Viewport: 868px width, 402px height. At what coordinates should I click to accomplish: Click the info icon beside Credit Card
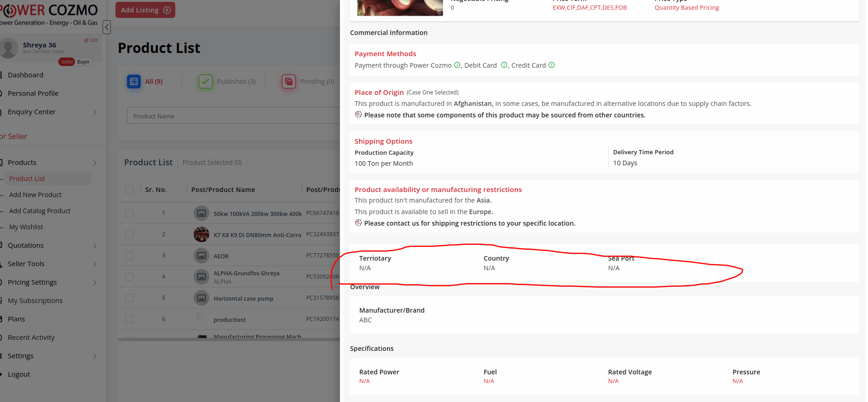coord(552,65)
